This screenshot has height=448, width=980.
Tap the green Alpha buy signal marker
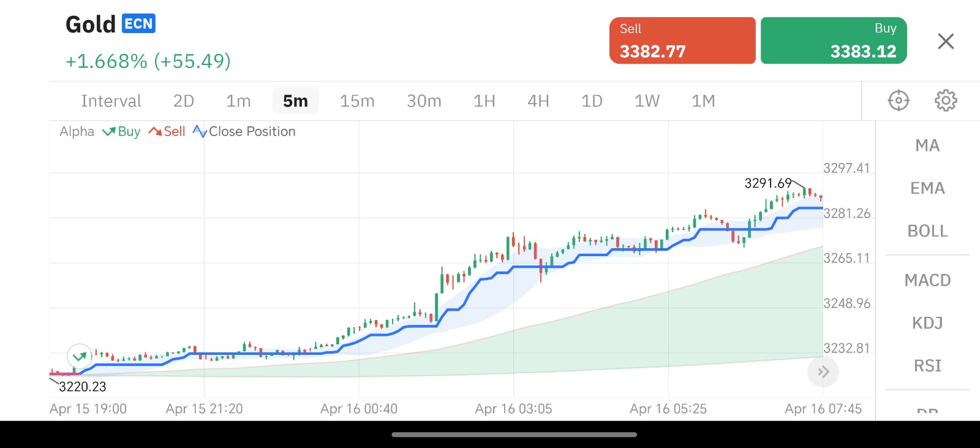point(80,356)
